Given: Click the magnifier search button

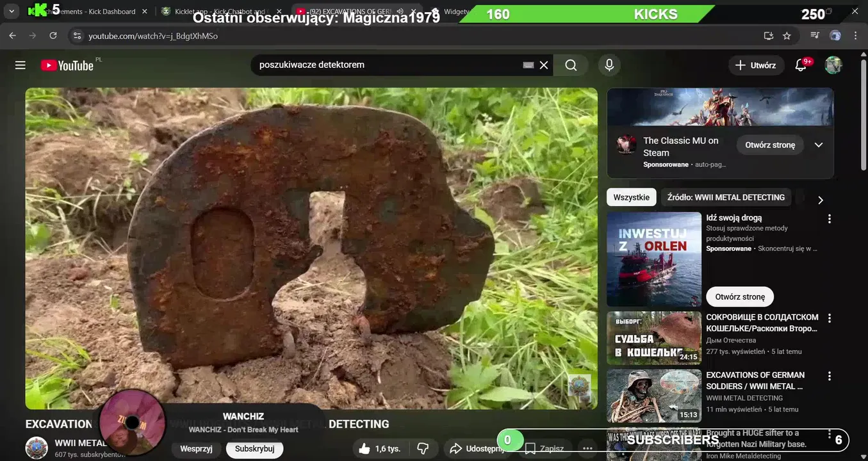Looking at the screenshot, I should (571, 65).
